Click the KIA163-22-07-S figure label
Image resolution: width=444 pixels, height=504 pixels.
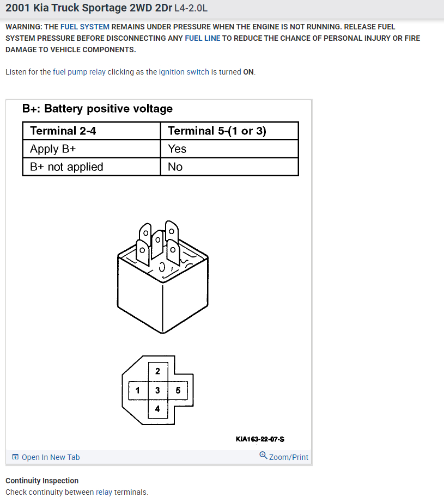(x=260, y=439)
